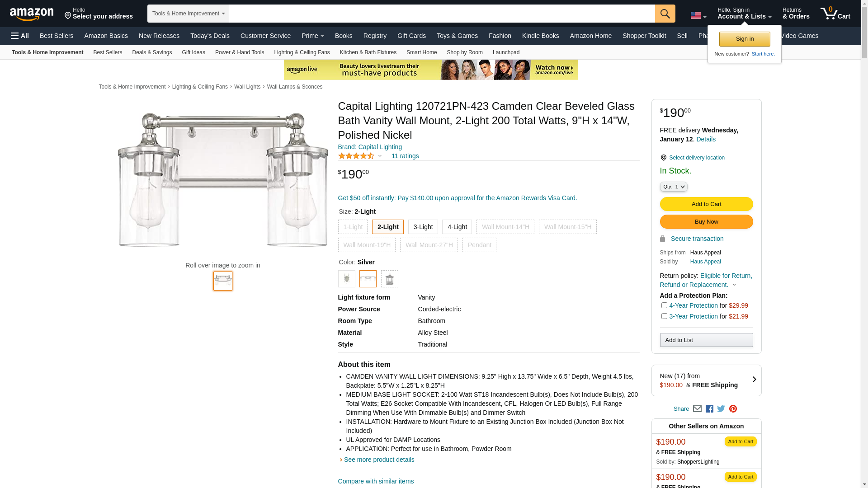Click the delivery location pin icon
This screenshot has width=868, height=488.
coord(663,158)
